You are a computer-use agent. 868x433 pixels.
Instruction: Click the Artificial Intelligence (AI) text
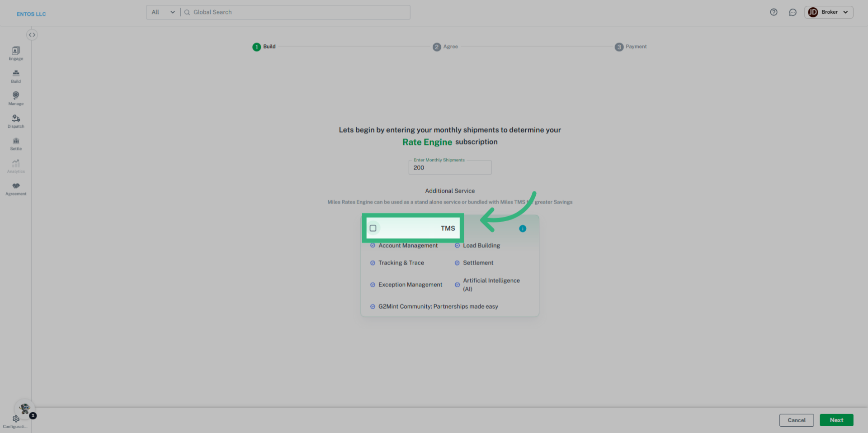coord(491,285)
